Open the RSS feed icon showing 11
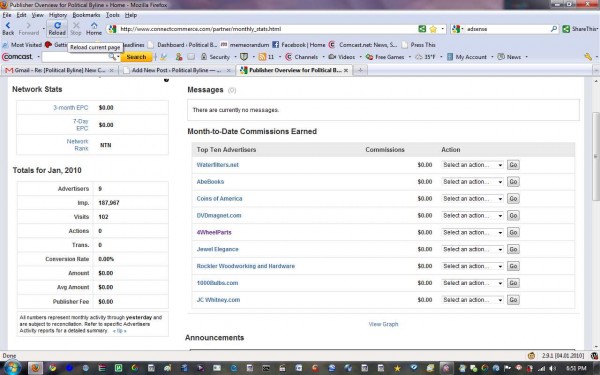600x375 pixels. point(266,57)
